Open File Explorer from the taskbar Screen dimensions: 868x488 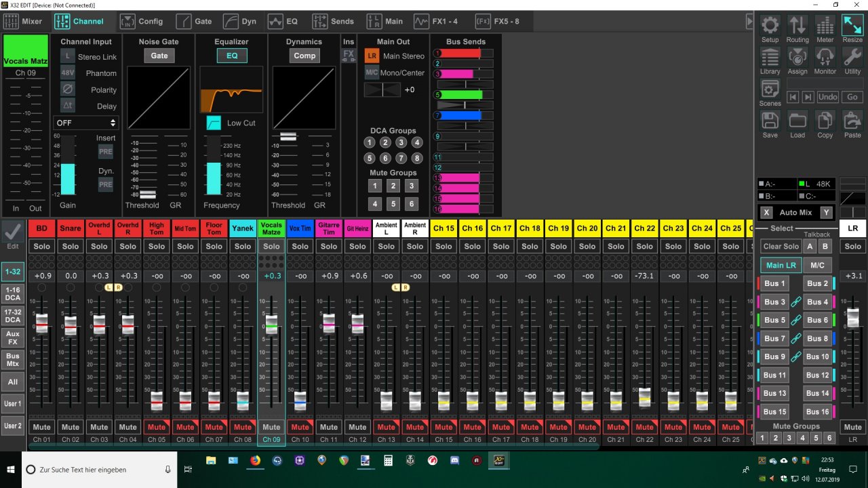click(211, 461)
